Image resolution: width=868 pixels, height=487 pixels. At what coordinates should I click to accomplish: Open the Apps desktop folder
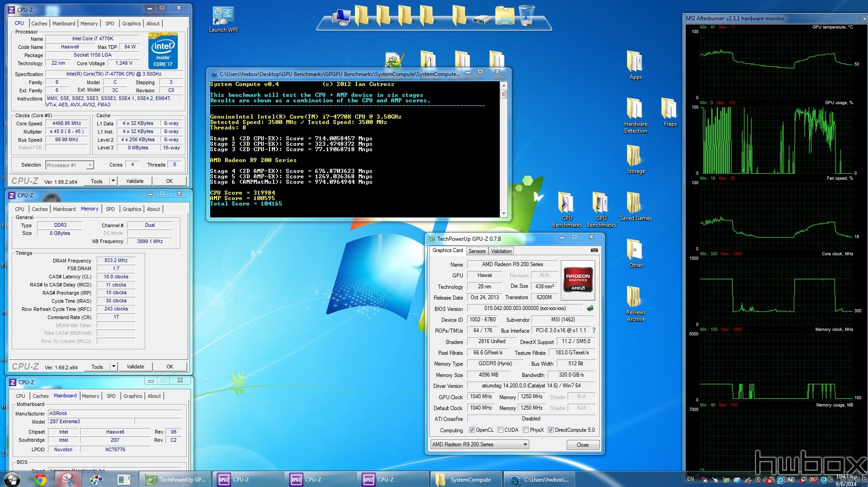point(636,65)
